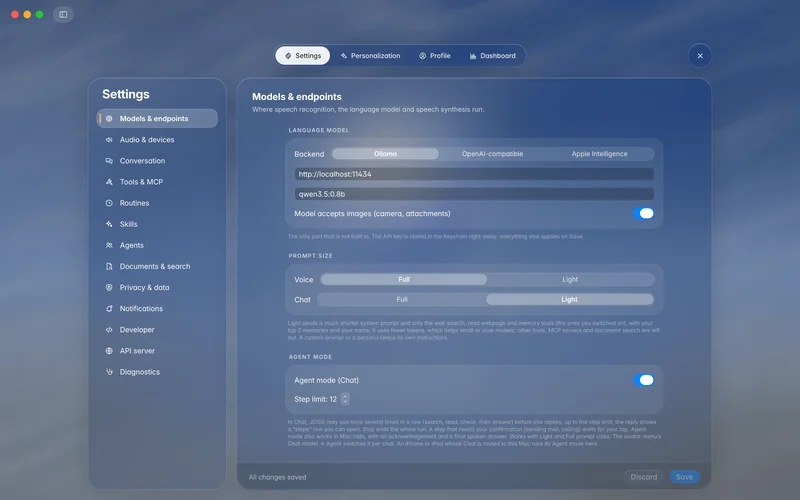Click the AGENT MODE section label
Image resolution: width=800 pixels, height=500 pixels.
click(310, 357)
